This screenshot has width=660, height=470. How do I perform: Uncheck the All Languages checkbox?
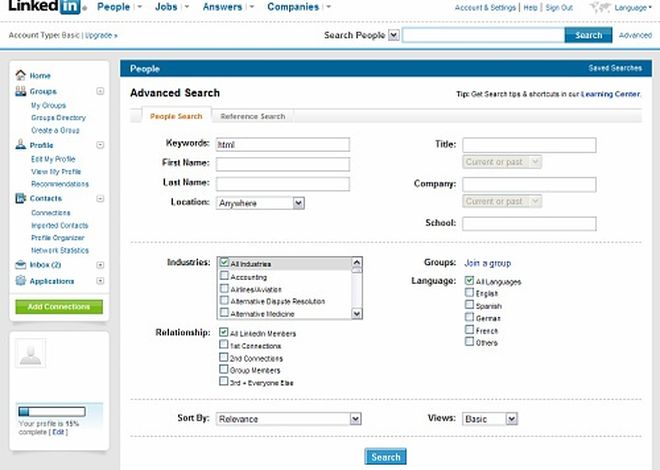pos(469,280)
